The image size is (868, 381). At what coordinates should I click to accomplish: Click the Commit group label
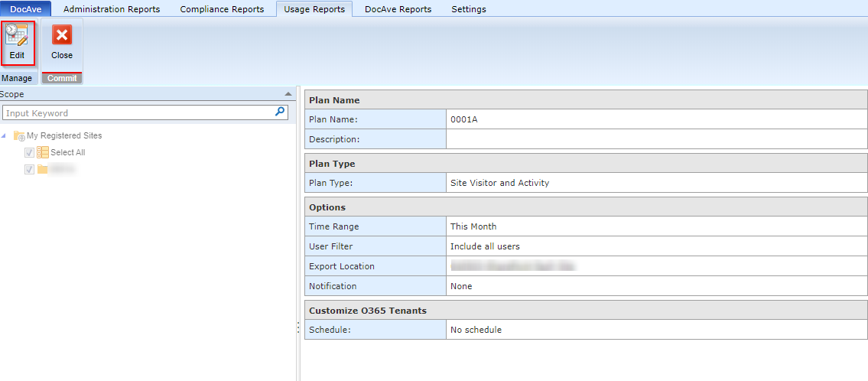pyautogui.click(x=62, y=78)
